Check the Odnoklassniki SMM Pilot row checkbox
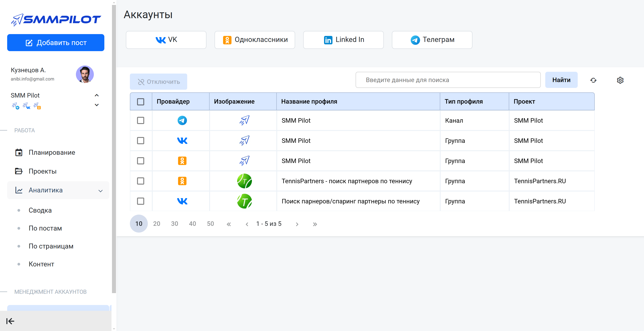 [141, 161]
